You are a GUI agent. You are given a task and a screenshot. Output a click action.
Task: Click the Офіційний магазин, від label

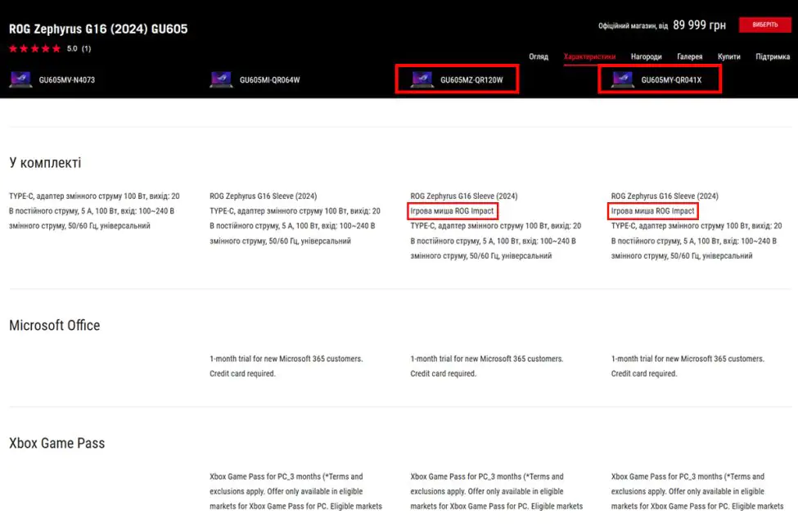tap(633, 26)
